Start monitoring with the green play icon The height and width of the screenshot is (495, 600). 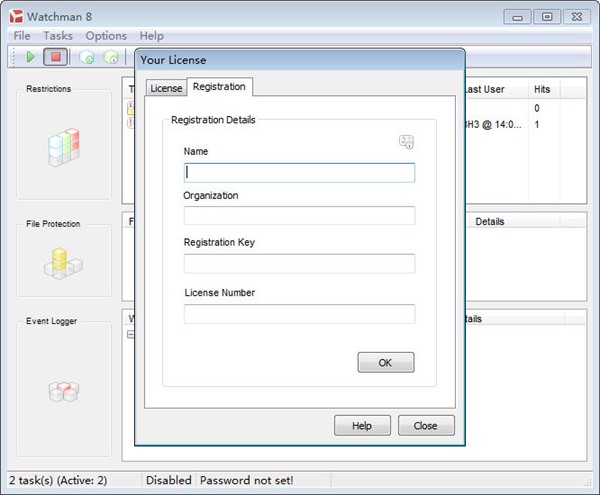[30, 57]
